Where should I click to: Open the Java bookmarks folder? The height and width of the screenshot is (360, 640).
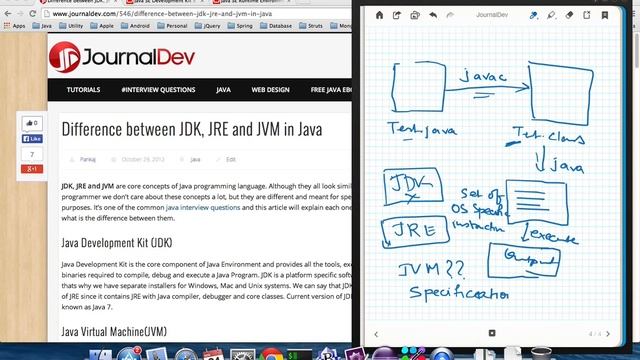(42, 26)
